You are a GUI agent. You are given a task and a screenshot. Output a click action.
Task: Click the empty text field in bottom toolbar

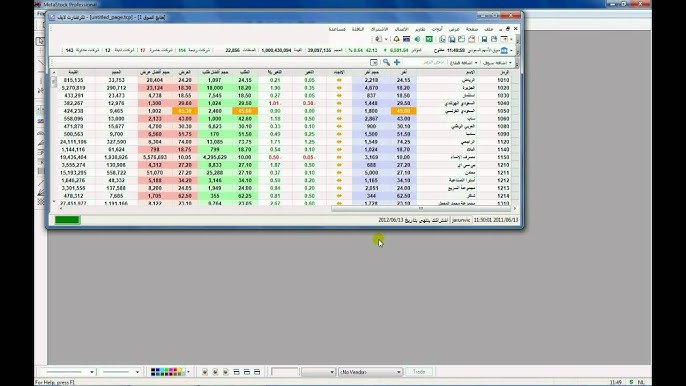pos(284,372)
